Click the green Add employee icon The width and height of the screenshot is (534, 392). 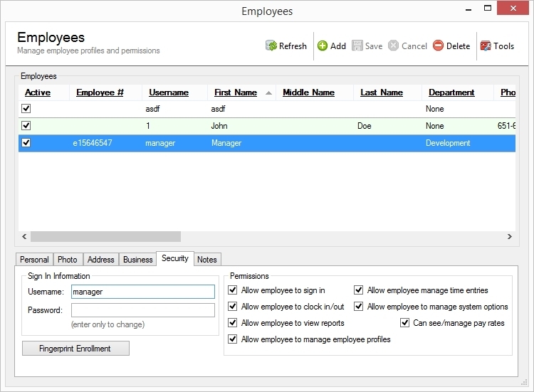[323, 46]
